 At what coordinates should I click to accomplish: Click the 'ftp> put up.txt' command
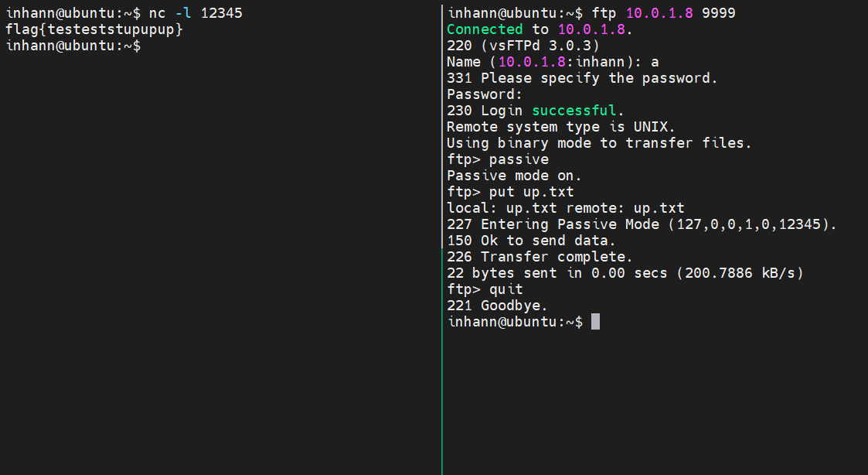510,192
